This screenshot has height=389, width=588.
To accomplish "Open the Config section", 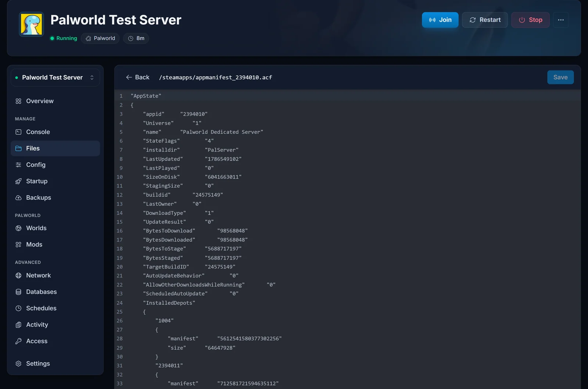I will pos(55,165).
